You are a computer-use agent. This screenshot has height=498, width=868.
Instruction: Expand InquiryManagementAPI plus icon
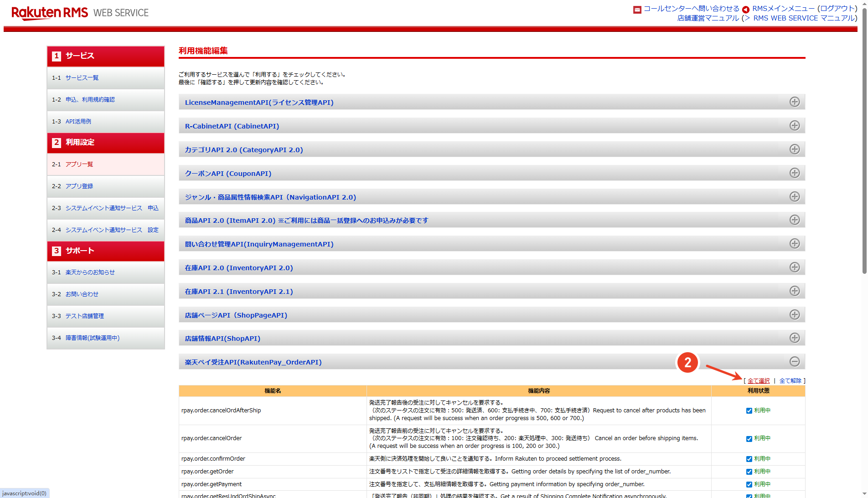point(795,244)
